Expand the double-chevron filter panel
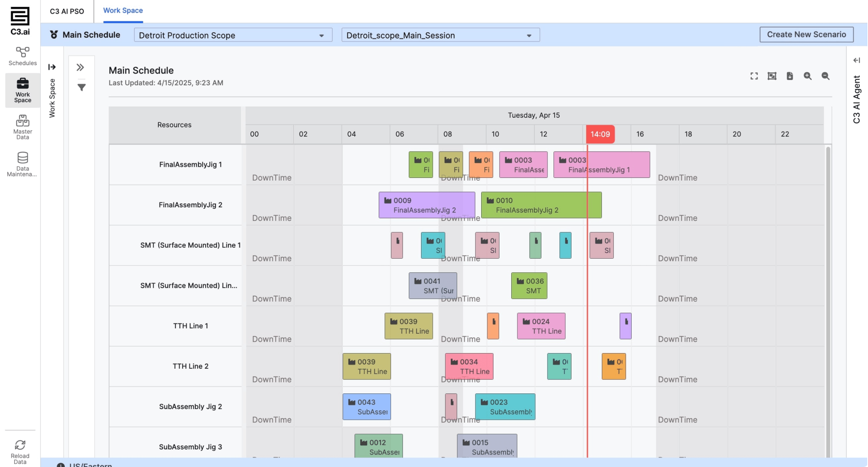Viewport: 868px width, 467px height. tap(80, 67)
